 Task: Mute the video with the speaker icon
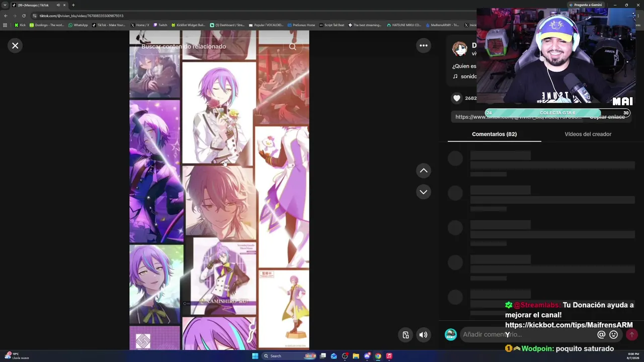point(424,335)
